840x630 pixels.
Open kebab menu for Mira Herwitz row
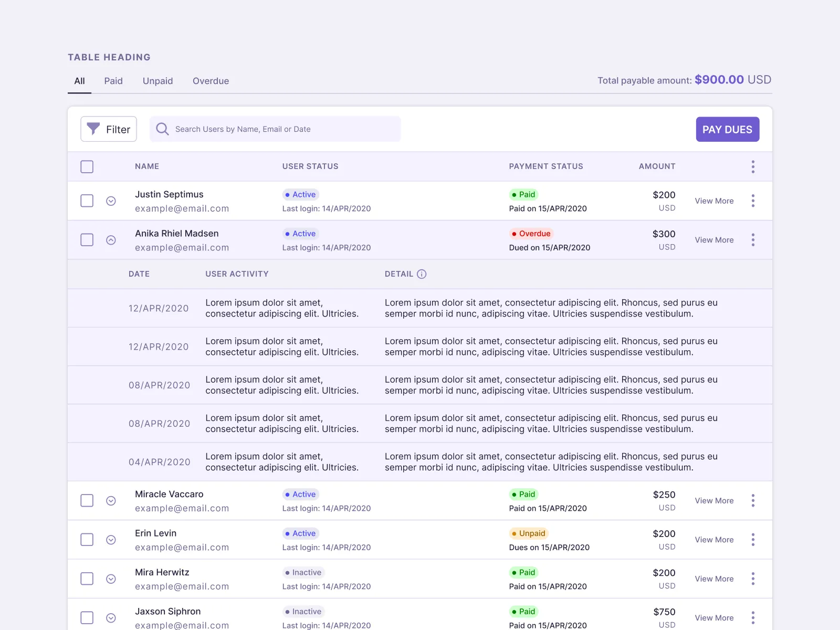(x=753, y=579)
